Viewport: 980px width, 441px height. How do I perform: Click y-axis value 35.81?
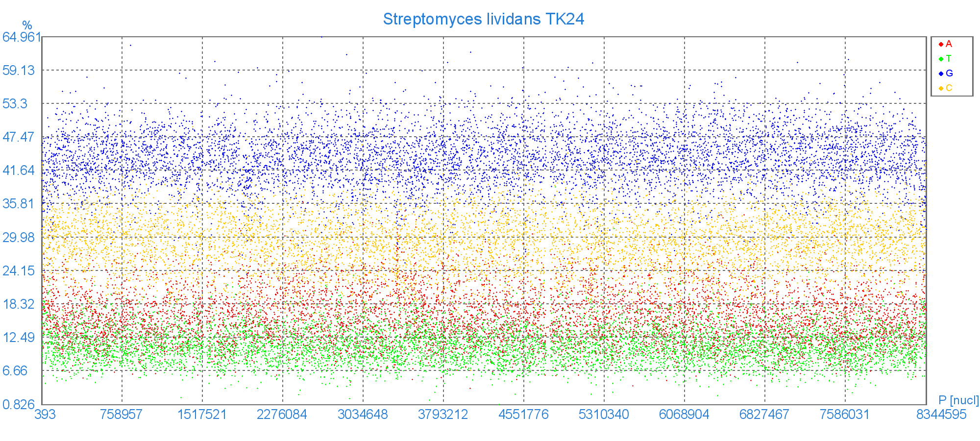19,204
